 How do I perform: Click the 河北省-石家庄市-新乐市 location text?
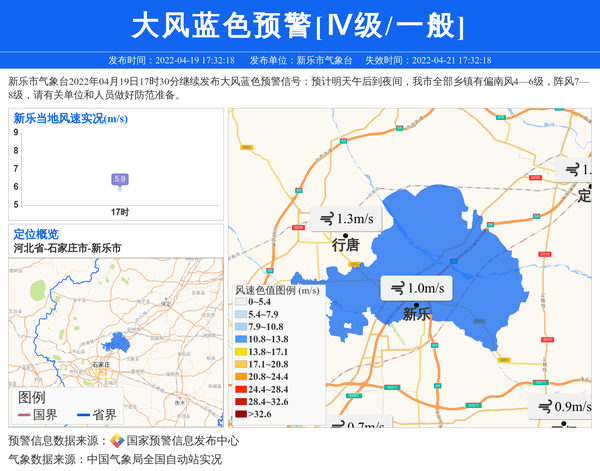click(x=68, y=248)
